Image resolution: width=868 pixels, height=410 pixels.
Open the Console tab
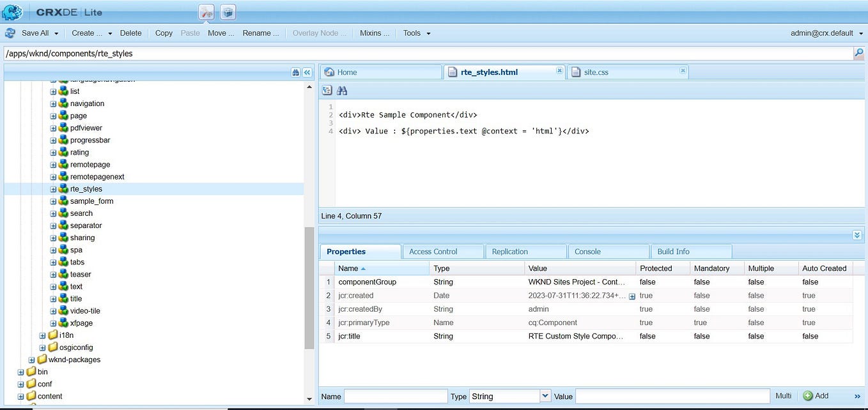(x=608, y=252)
